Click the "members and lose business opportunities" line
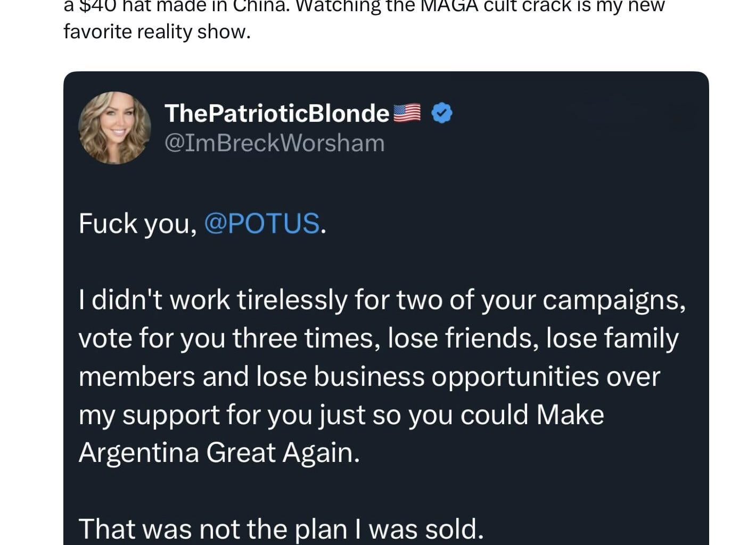Viewport: 756px width, 545px height. coord(368,377)
